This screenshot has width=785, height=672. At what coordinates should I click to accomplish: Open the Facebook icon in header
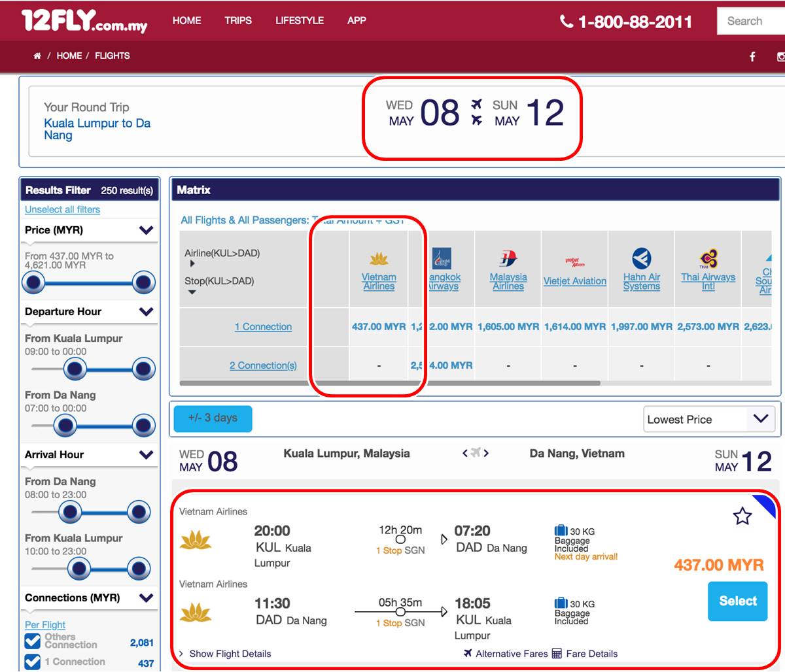[752, 57]
